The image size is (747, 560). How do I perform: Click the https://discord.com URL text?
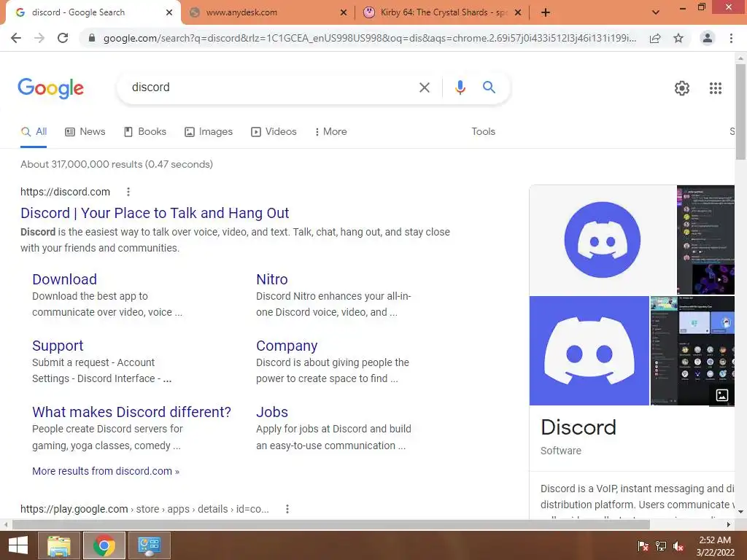click(65, 192)
